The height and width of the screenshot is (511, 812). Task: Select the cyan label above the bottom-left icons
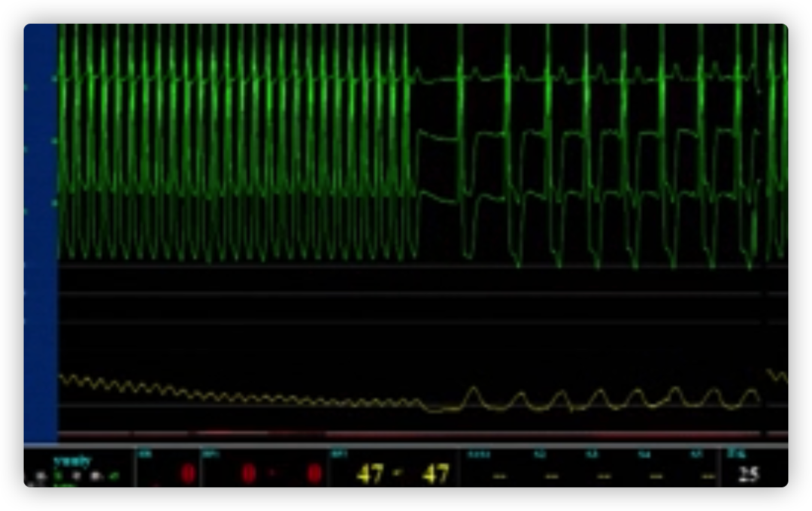tap(72, 461)
